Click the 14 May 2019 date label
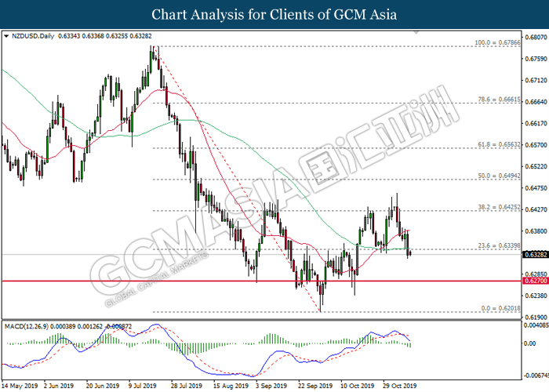 (x=20, y=386)
